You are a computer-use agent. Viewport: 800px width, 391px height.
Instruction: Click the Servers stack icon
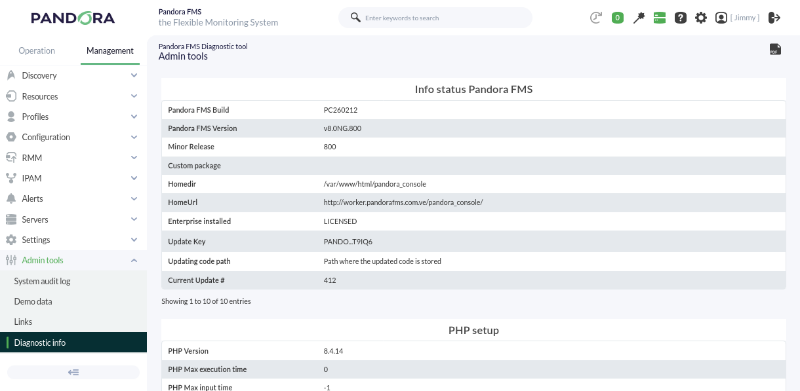[11, 219]
